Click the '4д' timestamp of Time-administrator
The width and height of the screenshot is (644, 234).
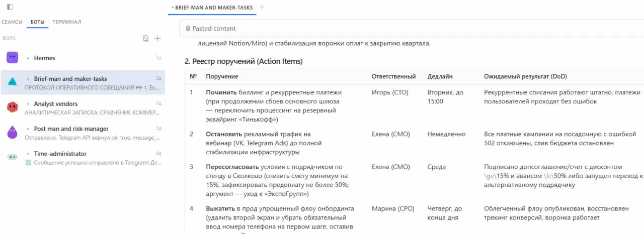pyautogui.click(x=158, y=153)
